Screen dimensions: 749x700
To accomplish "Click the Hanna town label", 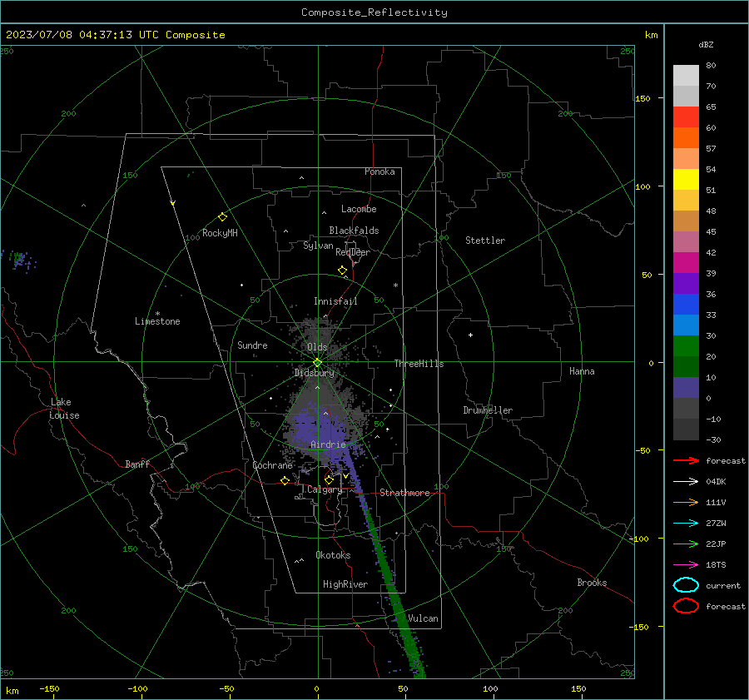I will point(582,371).
